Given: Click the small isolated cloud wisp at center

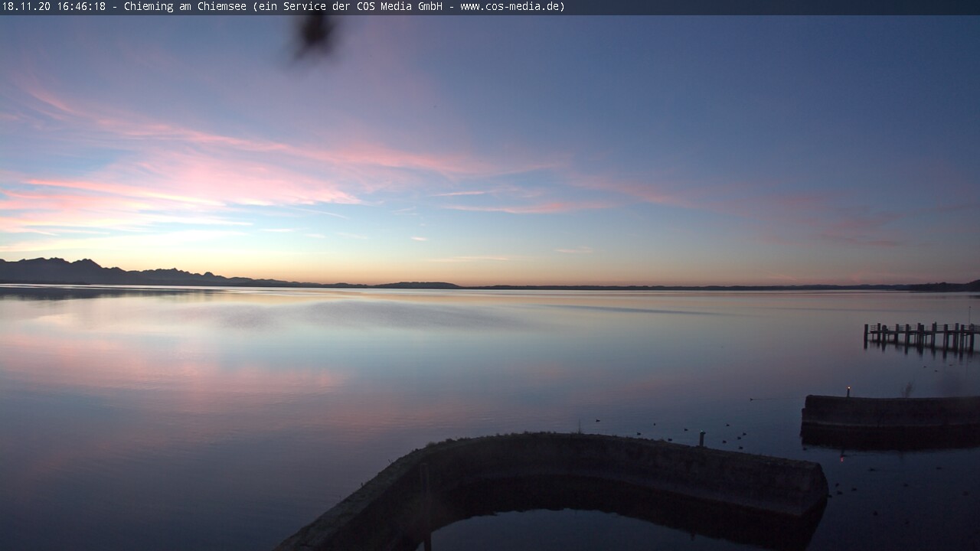Looking at the screenshot, I should tap(418, 239).
